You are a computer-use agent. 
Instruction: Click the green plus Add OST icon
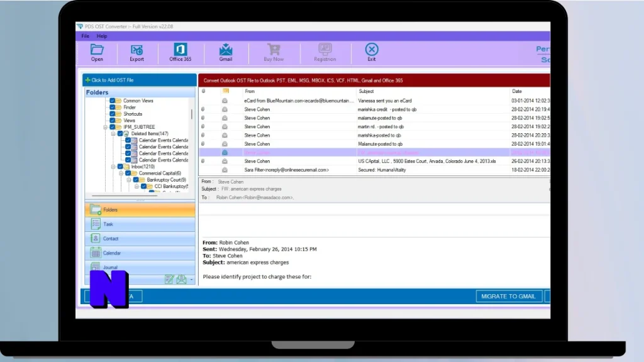87,80
